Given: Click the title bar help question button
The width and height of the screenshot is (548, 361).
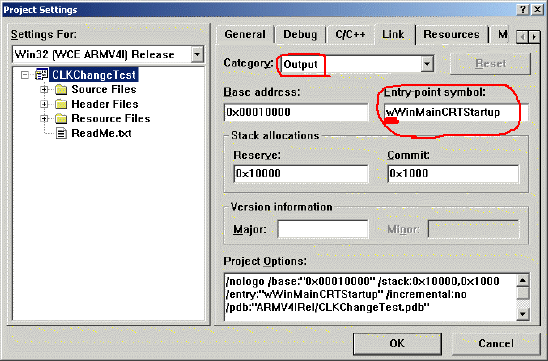Looking at the screenshot, I should 522,9.
